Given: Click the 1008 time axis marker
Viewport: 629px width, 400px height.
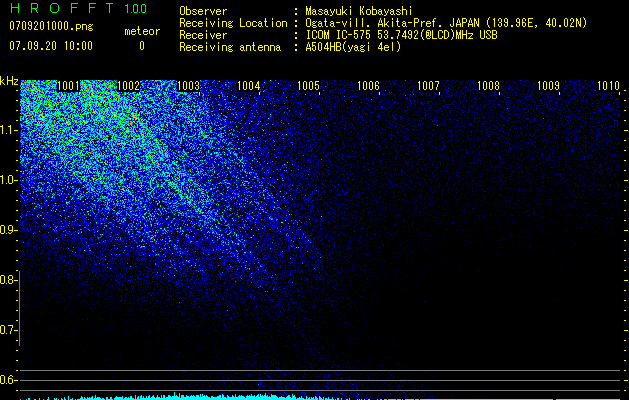Looking at the screenshot, I should pyautogui.click(x=488, y=86).
